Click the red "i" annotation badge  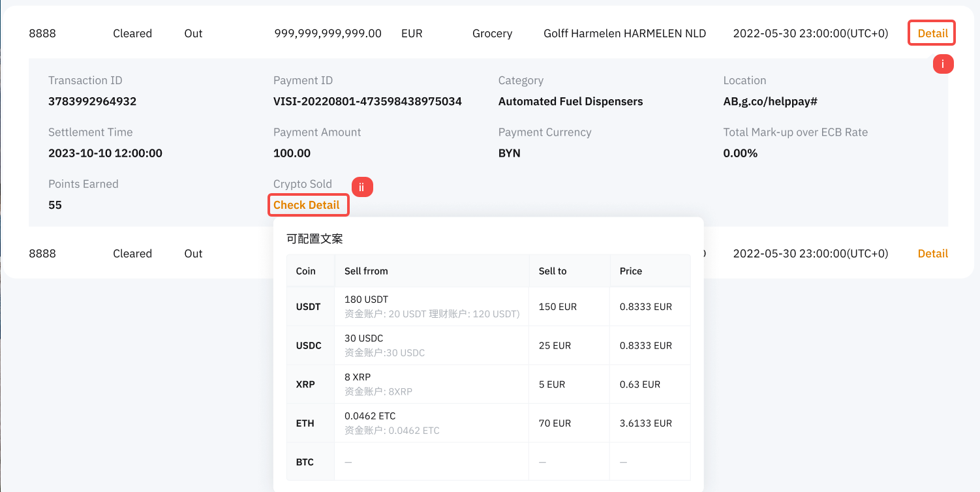943,64
